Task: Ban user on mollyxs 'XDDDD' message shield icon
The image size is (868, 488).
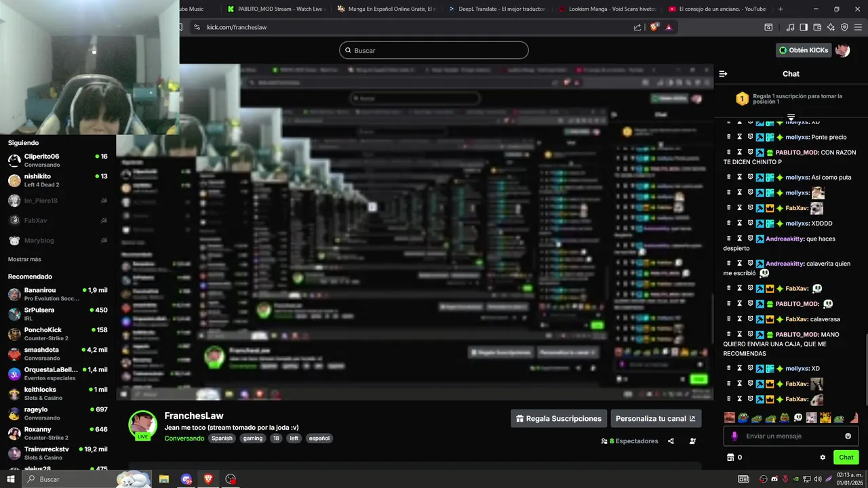Action: coord(750,223)
